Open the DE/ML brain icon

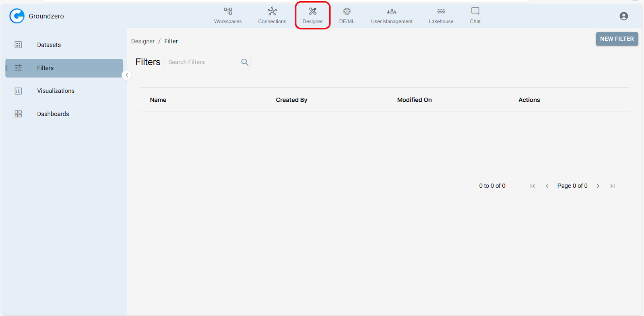pyautogui.click(x=347, y=11)
